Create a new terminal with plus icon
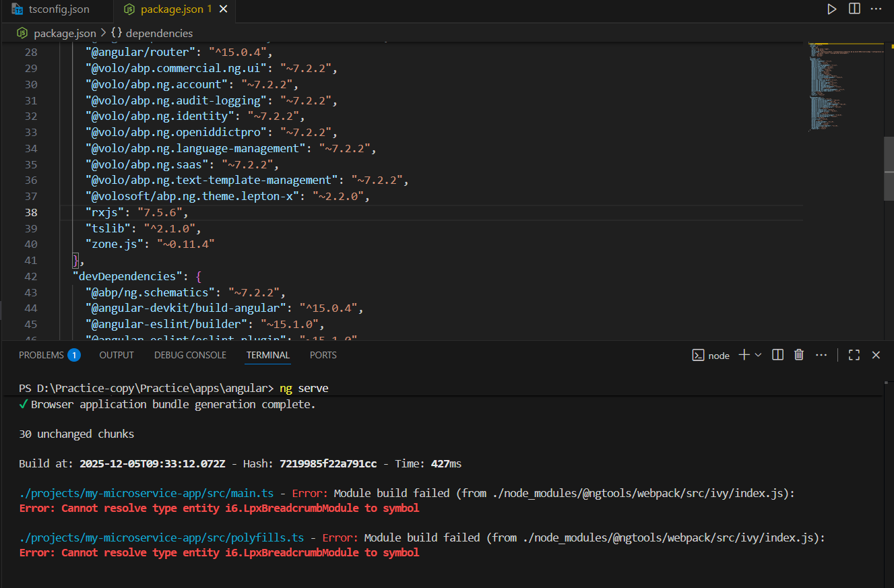This screenshot has width=894, height=588. coord(744,355)
